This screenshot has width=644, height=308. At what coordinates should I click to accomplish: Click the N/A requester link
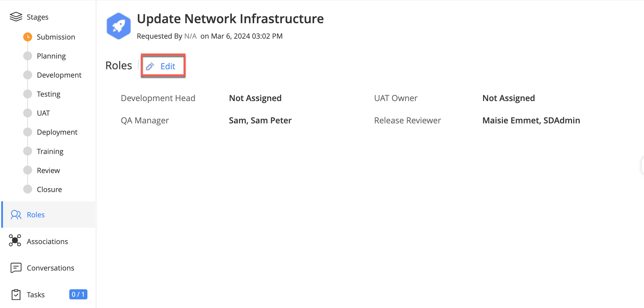(190, 36)
